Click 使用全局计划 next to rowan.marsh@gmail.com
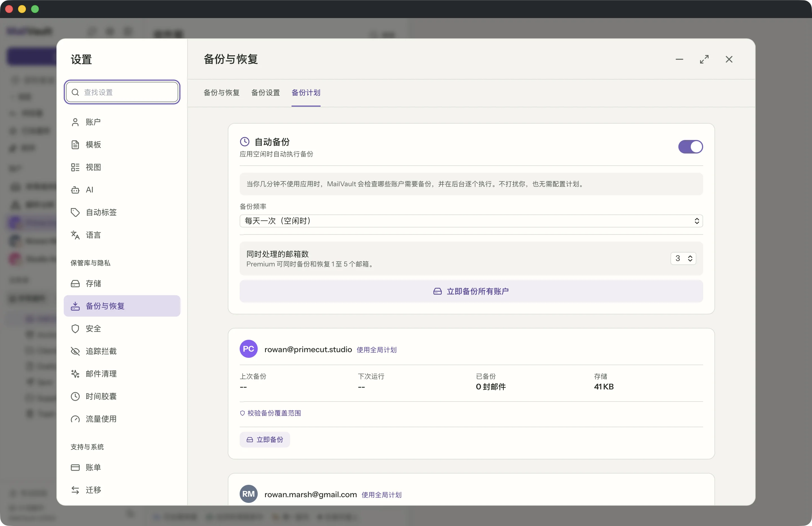 pos(381,495)
